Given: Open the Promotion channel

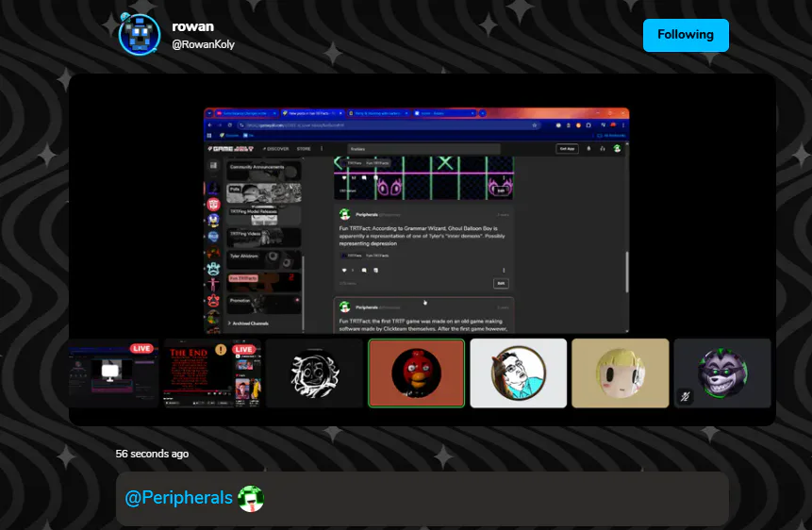Looking at the screenshot, I should [x=264, y=304].
